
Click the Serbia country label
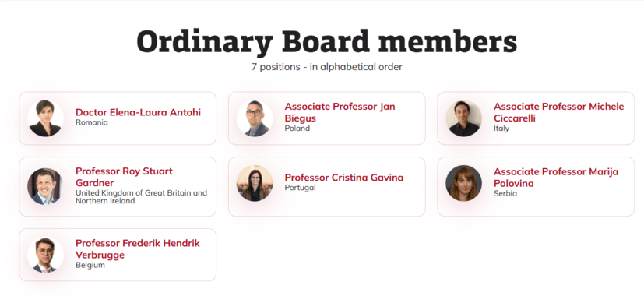click(505, 194)
